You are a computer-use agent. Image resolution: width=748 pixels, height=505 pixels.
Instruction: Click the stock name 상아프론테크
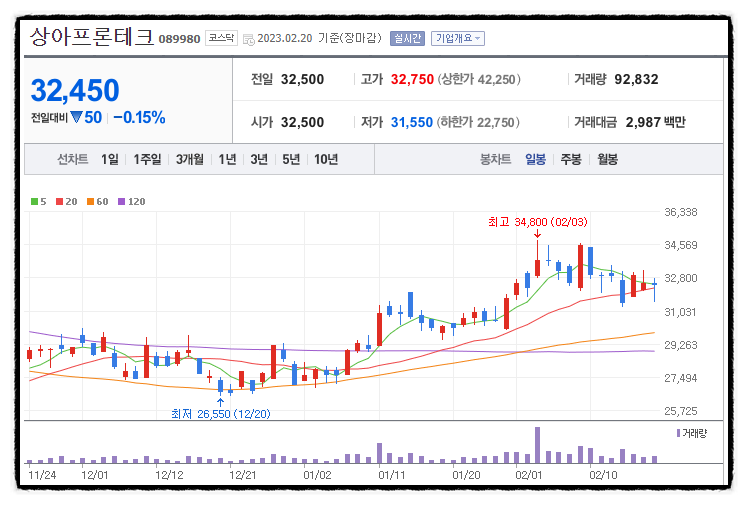92,37
